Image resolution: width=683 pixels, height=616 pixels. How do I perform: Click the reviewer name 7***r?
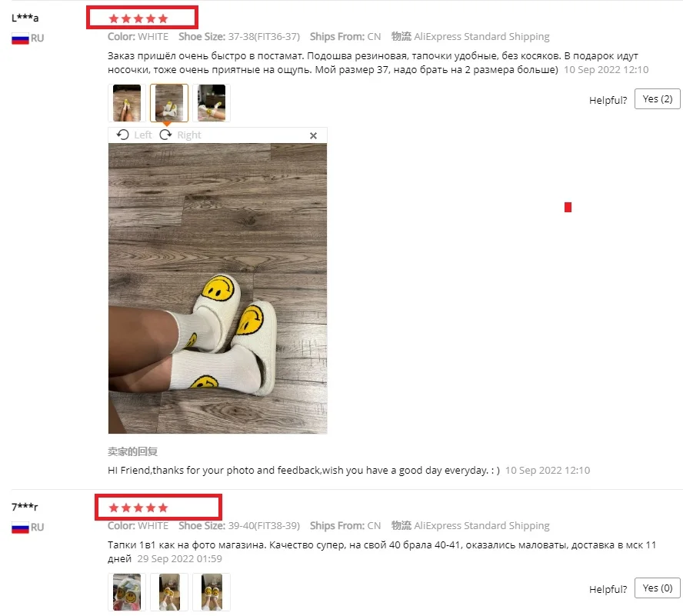click(25, 507)
